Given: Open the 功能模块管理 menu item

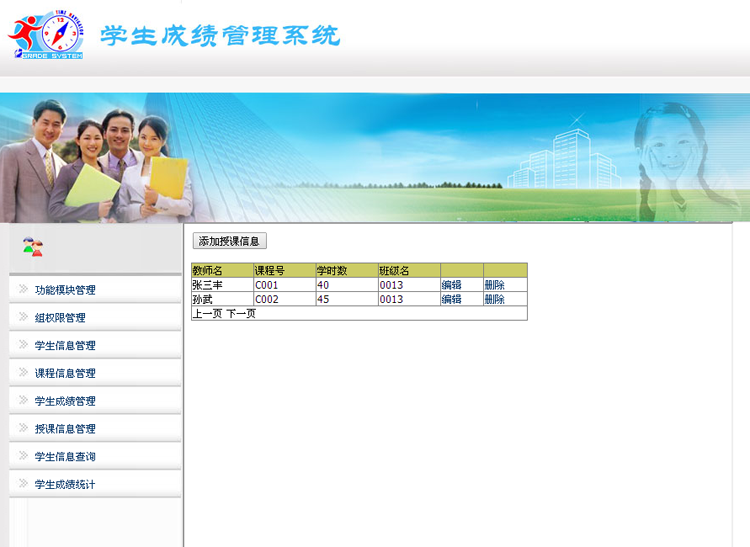Looking at the screenshot, I should tap(65, 290).
